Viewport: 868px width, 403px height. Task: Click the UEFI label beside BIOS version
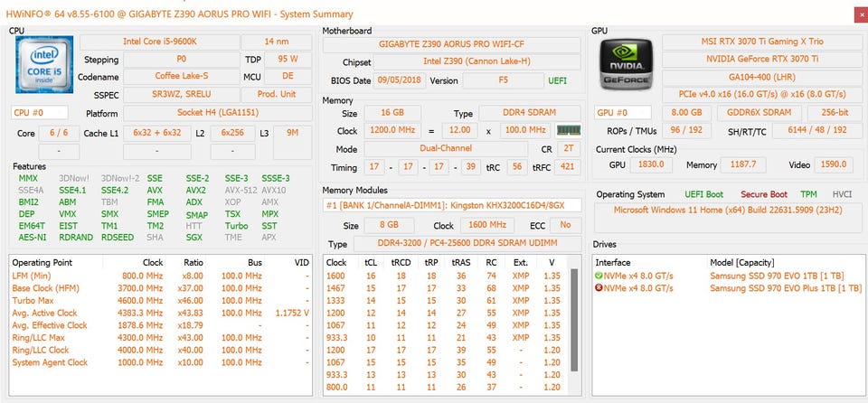click(558, 80)
